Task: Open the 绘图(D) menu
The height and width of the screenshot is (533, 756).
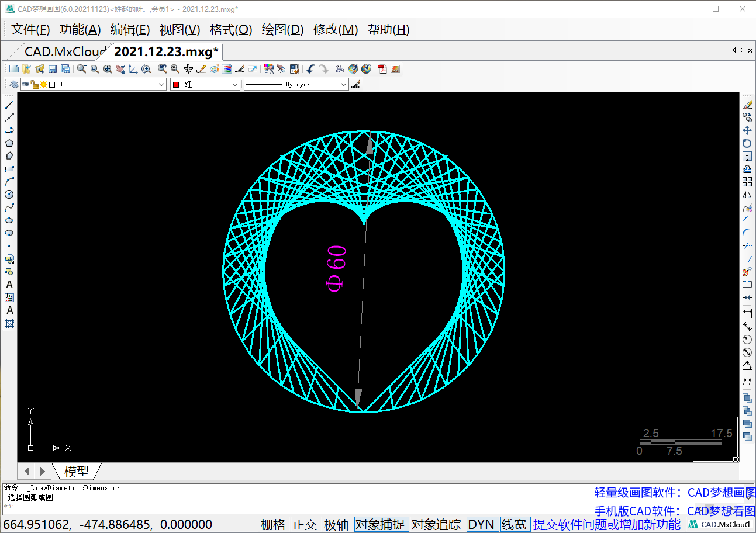Action: coord(283,30)
